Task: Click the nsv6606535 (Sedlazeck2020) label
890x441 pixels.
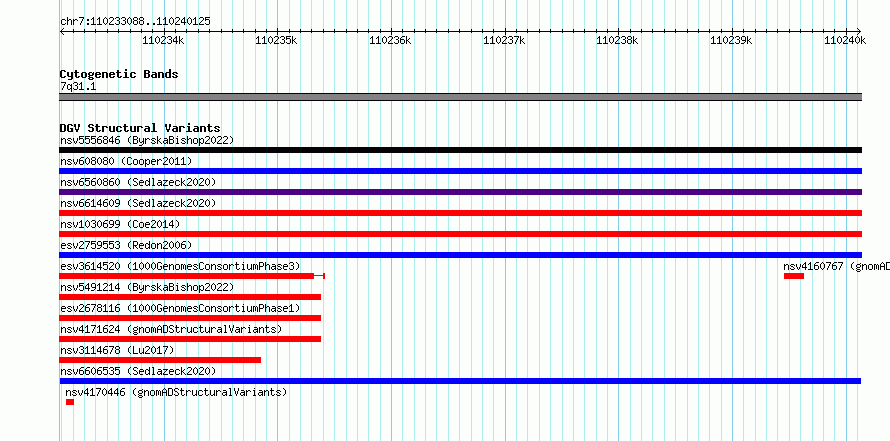Action: coord(138,371)
